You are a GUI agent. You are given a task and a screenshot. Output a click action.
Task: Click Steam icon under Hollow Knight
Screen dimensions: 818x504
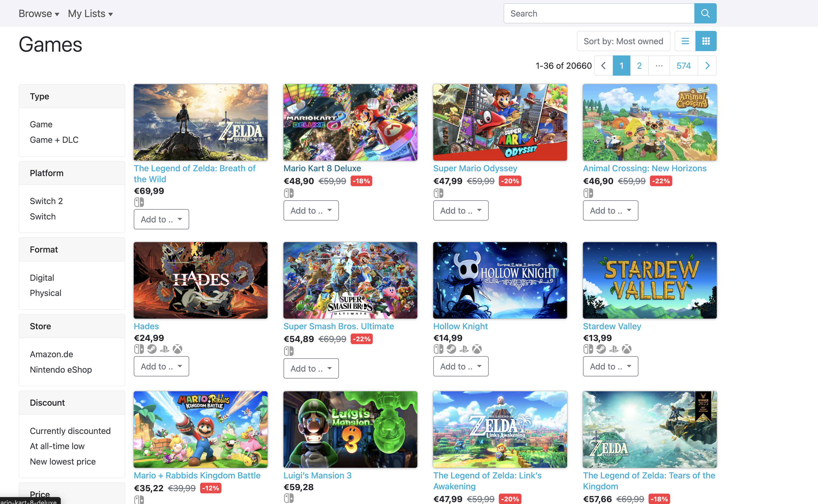(451, 349)
